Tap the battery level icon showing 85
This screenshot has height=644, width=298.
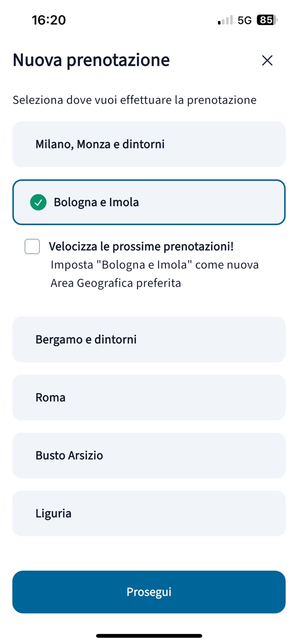pos(267,20)
